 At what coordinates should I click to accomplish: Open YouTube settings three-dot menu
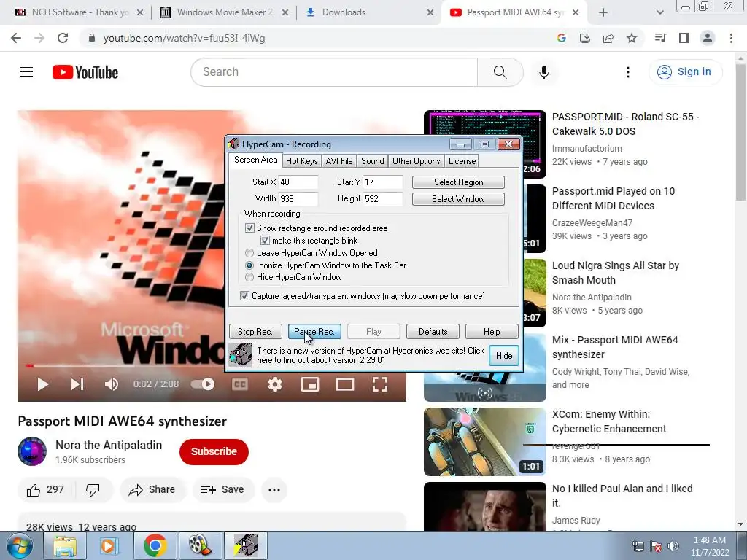coord(628,72)
